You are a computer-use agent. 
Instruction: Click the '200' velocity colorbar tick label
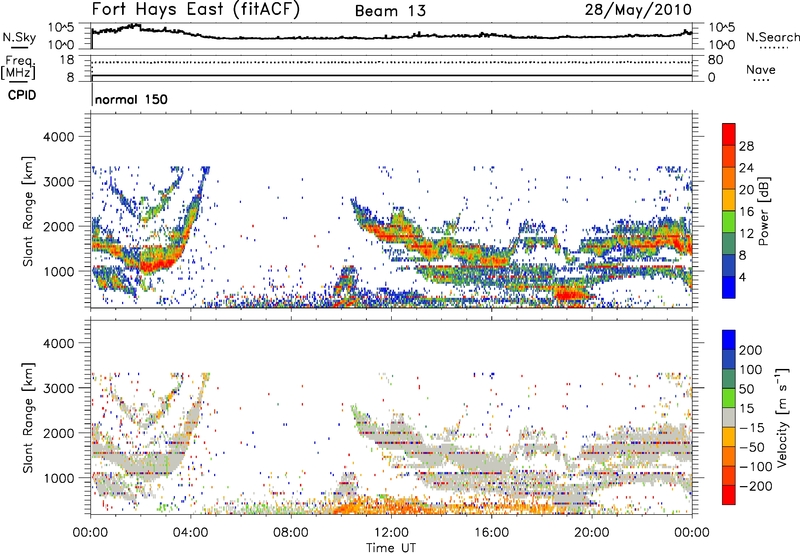[x=751, y=350]
